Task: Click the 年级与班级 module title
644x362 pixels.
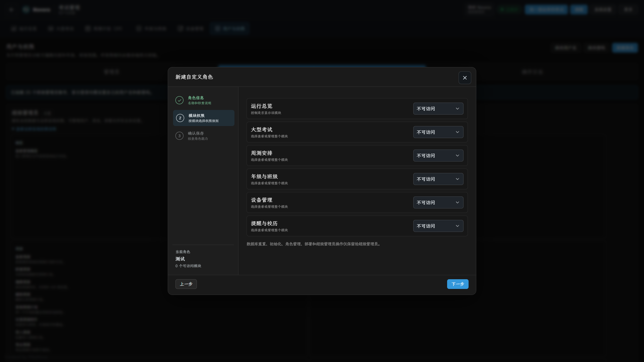Action: tap(264, 177)
